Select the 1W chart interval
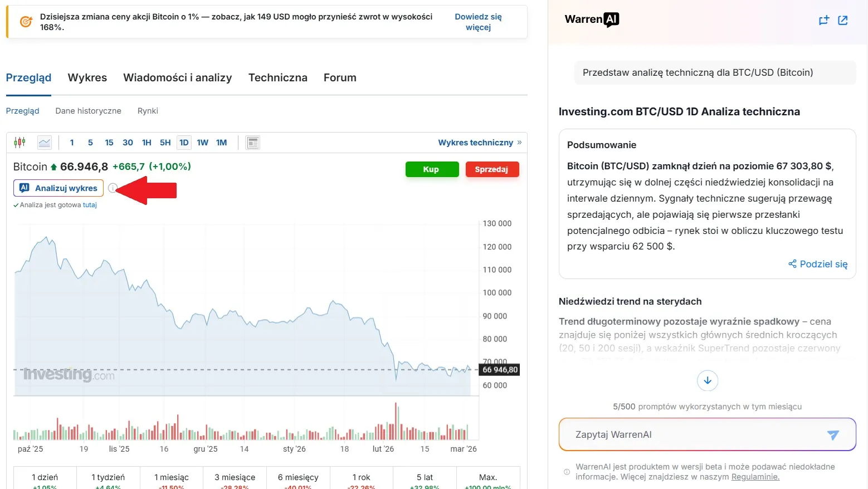 [202, 143]
